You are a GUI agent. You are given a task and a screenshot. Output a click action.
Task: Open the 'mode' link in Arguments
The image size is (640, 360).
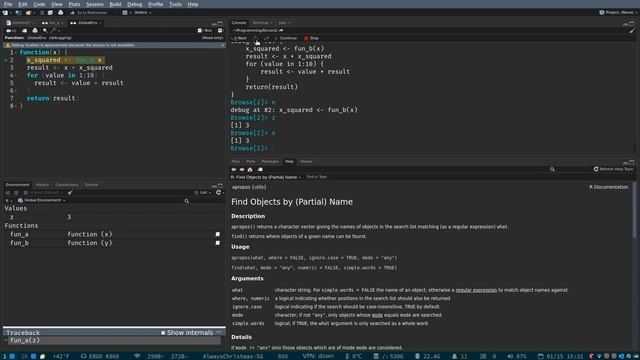377,315
